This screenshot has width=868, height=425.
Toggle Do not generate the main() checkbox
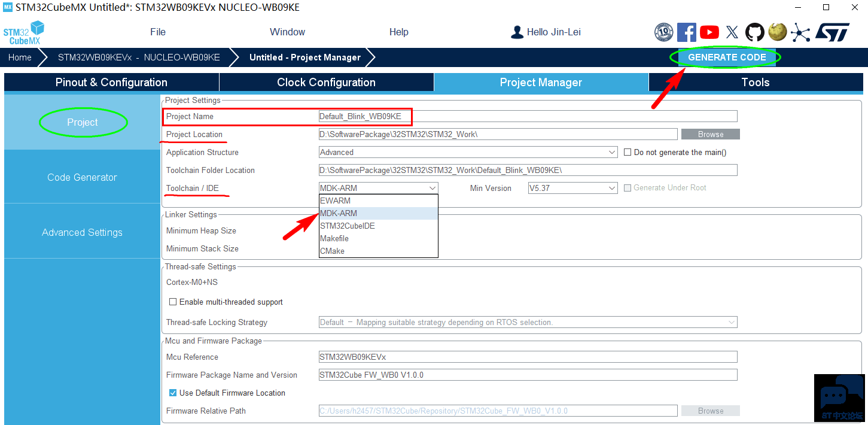[628, 152]
